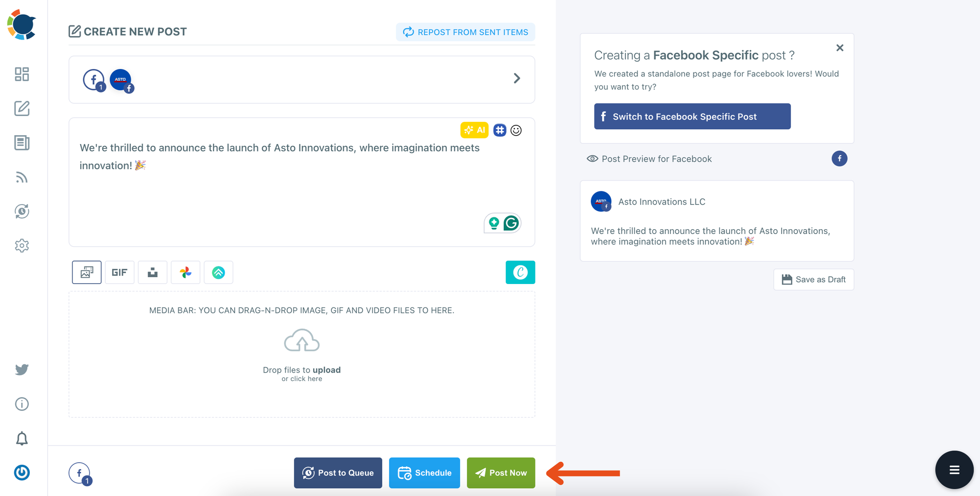Open the RSS feeds sidebar icon
This screenshot has width=980, height=496.
click(22, 177)
